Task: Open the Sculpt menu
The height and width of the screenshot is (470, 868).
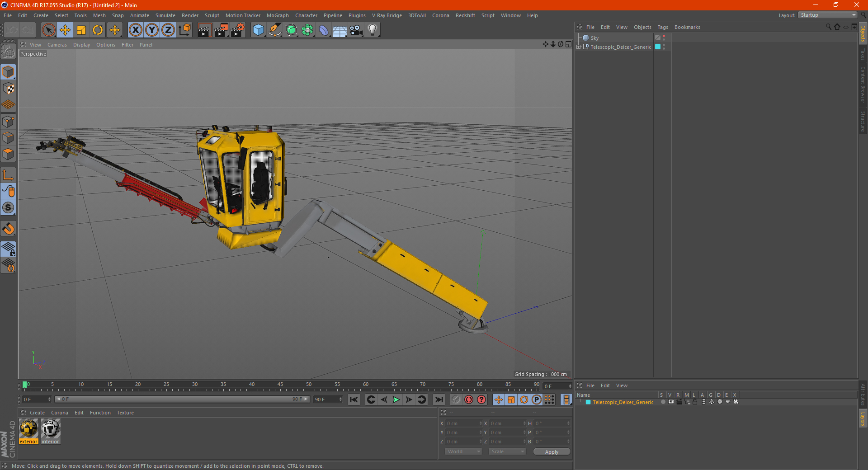Action: coord(212,15)
